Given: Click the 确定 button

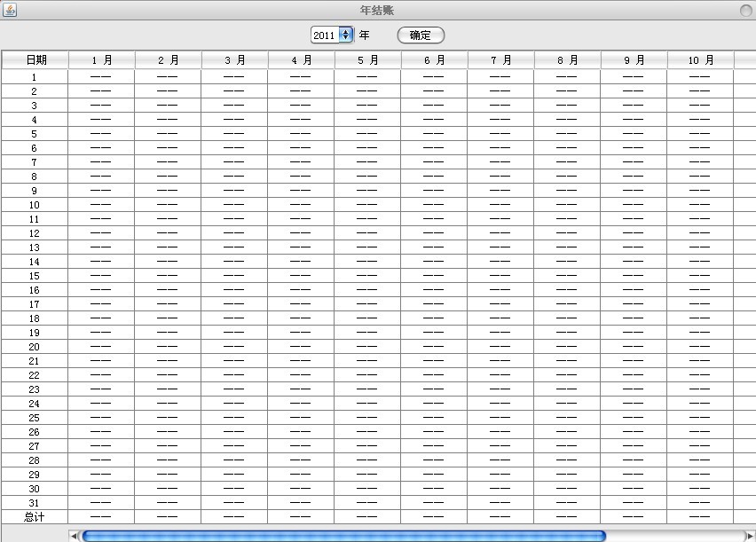Looking at the screenshot, I should 421,35.
